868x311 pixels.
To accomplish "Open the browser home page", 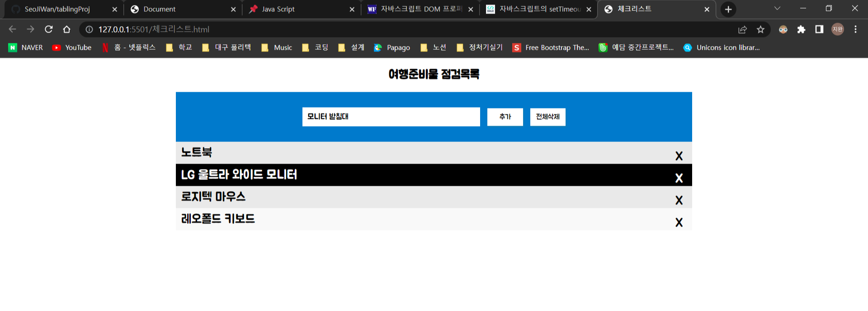I will [x=67, y=29].
